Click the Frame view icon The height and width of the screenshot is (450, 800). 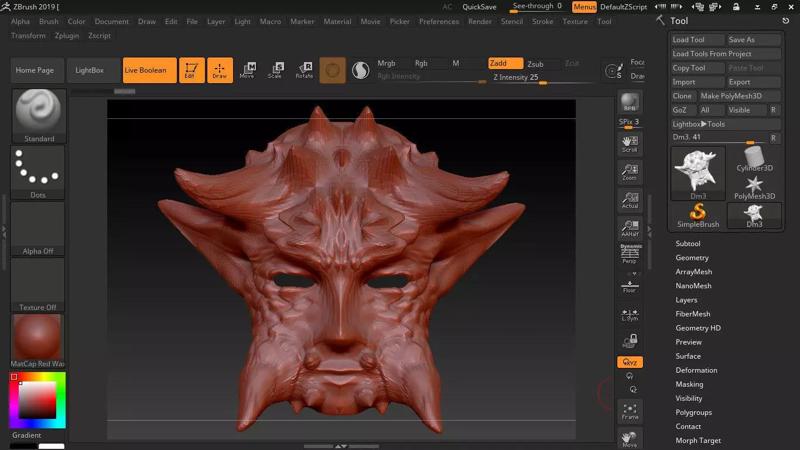[x=630, y=410]
